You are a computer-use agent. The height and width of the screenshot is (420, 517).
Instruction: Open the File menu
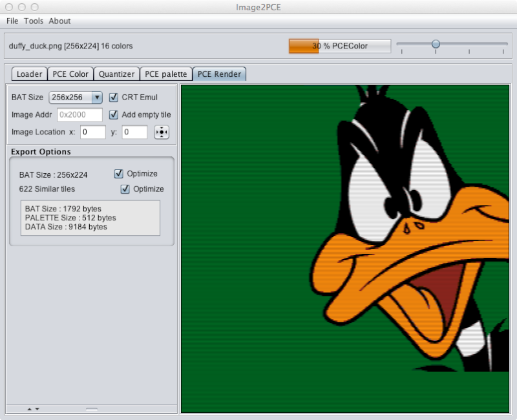point(12,21)
